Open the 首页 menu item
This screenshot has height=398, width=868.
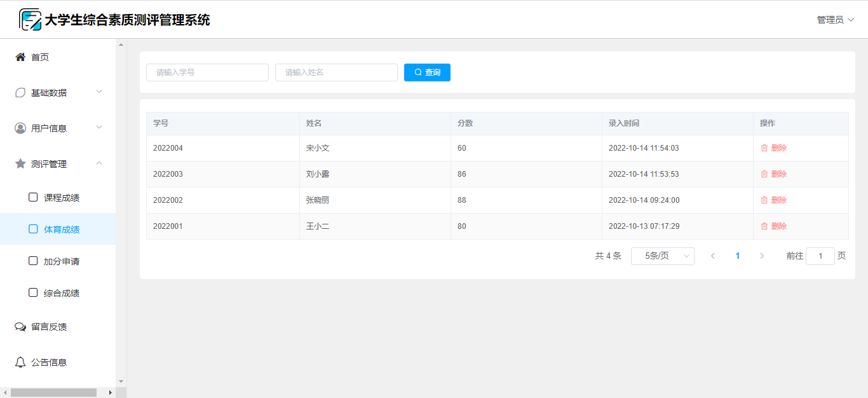click(40, 57)
